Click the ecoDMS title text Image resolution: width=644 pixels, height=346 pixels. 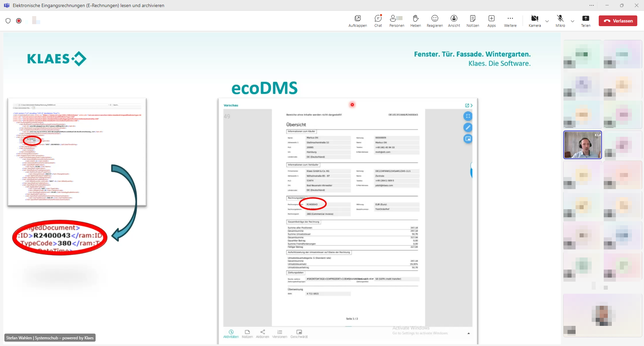[264, 88]
